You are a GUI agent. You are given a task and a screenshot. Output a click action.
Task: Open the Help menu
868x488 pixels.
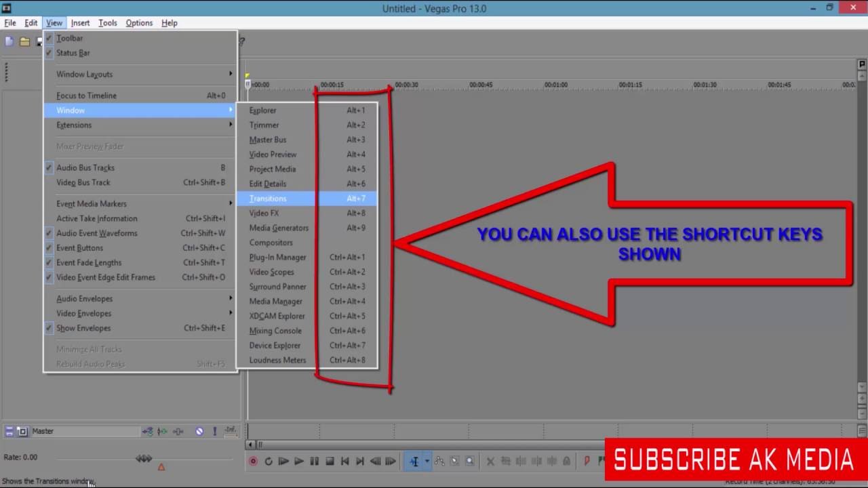[170, 23]
